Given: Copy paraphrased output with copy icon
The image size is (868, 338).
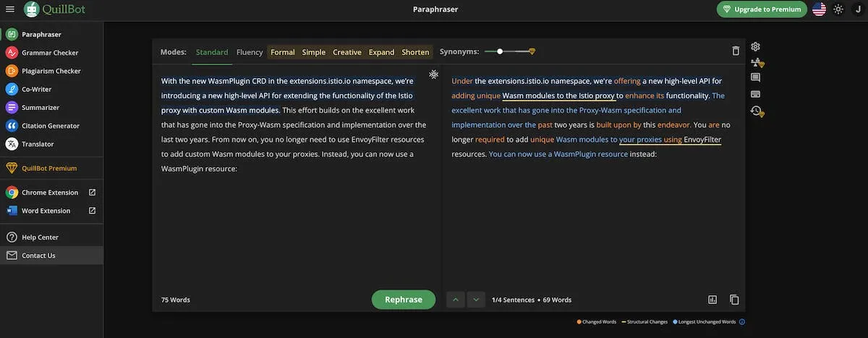Looking at the screenshot, I should coord(734,300).
